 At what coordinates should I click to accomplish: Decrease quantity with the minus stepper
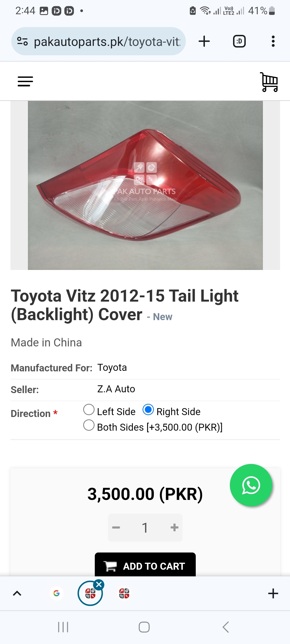tap(116, 528)
